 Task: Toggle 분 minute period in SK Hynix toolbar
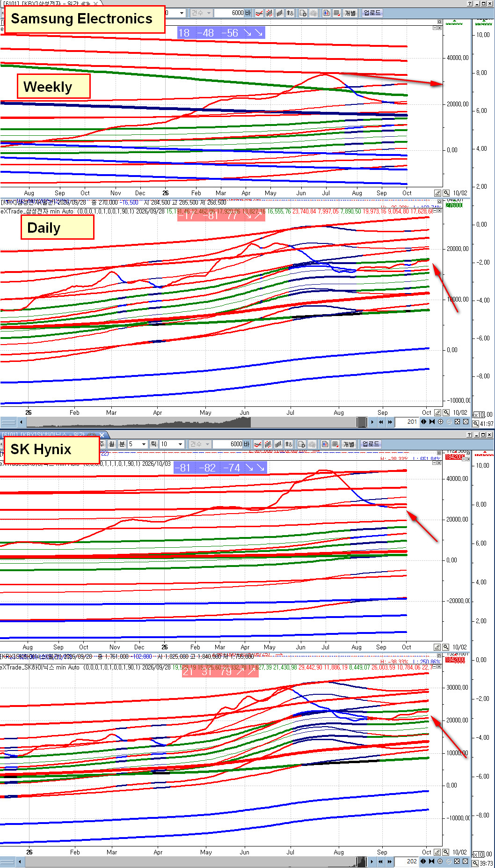pyautogui.click(x=122, y=444)
